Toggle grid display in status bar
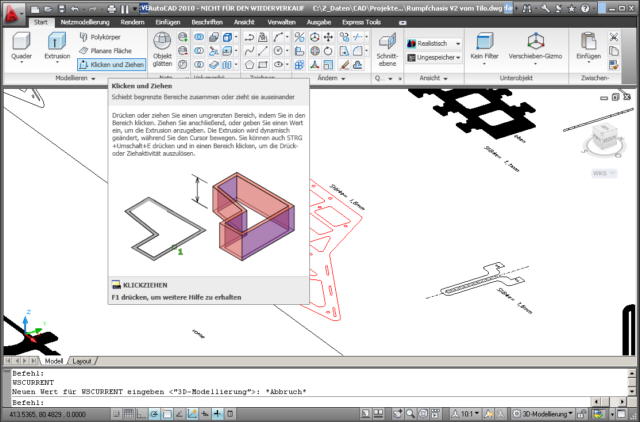This screenshot has width=640, height=422. tap(129, 413)
